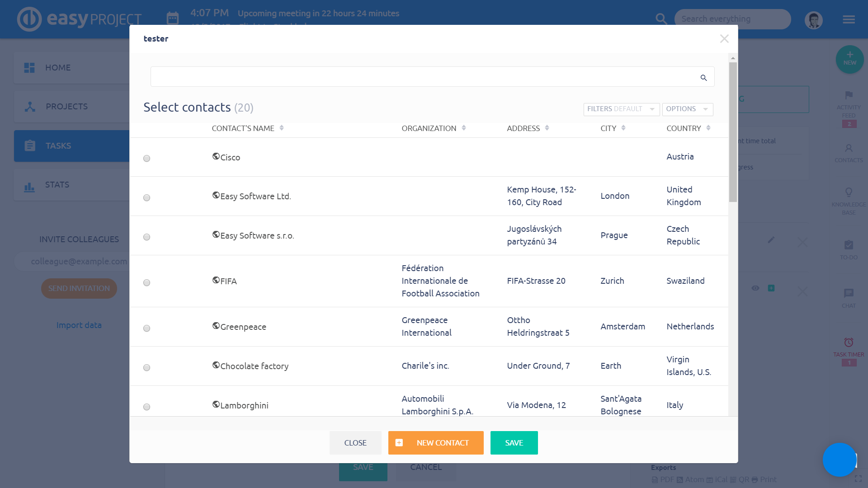Screen dimensions: 868x488
Task: Open the user avatar profile
Action: (x=814, y=20)
